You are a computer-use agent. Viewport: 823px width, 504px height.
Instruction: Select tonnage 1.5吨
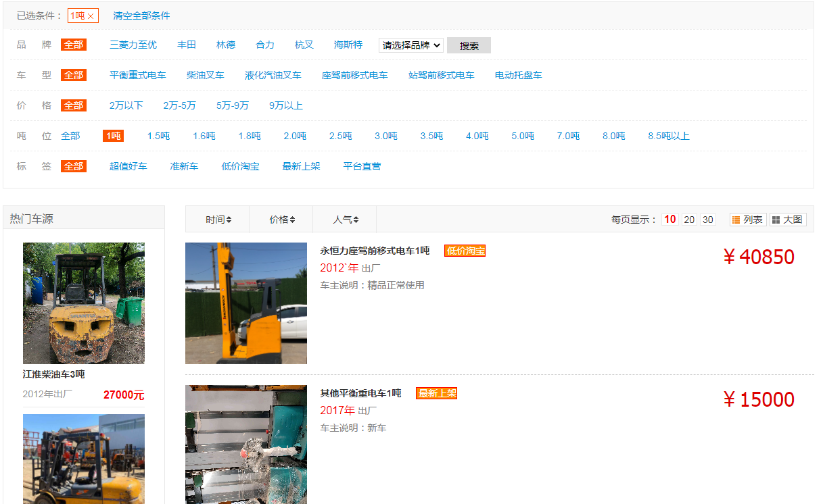click(159, 136)
